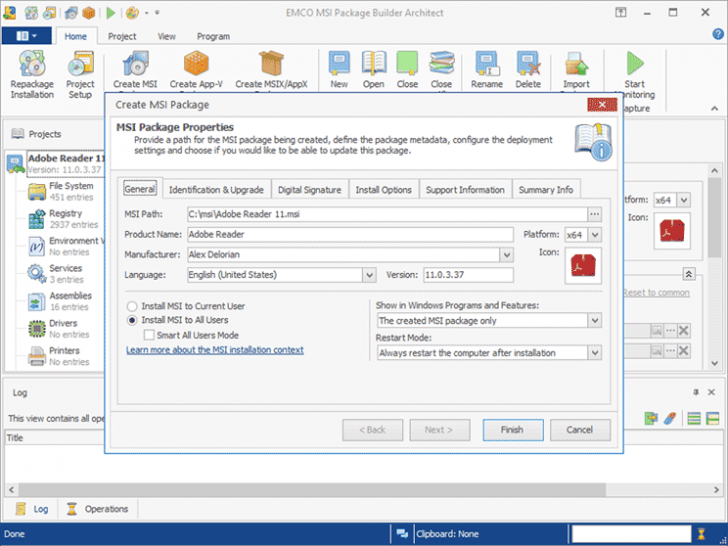Viewport: 728px width, 546px height.
Task: Click the green play icon in quick access toolbar
Action: click(x=110, y=13)
